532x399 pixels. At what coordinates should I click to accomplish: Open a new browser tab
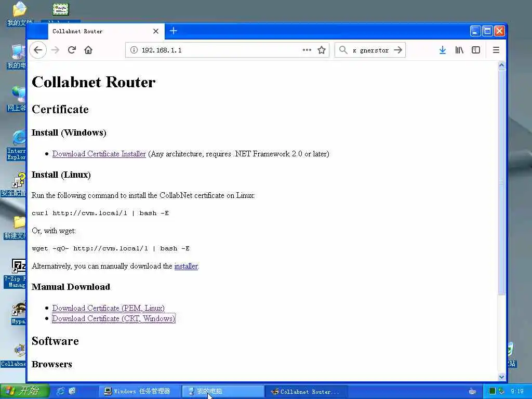tap(174, 31)
